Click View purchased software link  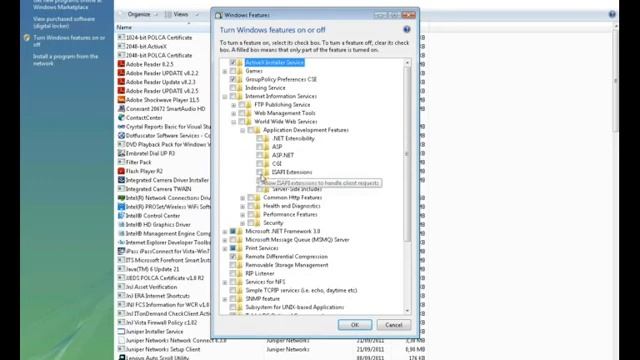point(64,22)
